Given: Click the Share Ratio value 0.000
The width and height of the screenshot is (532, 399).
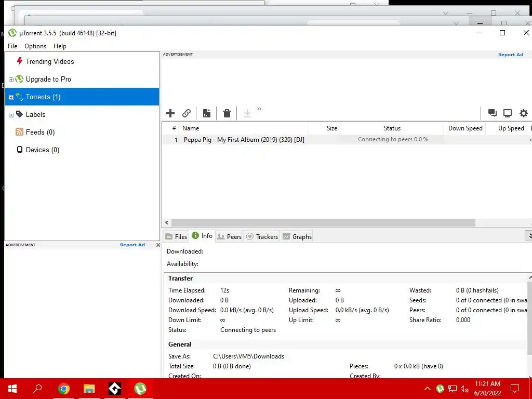Looking at the screenshot, I should 463,320.
